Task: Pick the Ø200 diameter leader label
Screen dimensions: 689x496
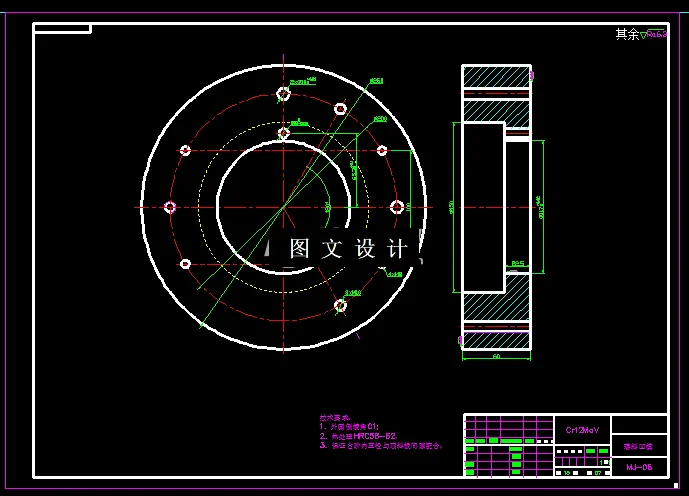Action: point(380,119)
